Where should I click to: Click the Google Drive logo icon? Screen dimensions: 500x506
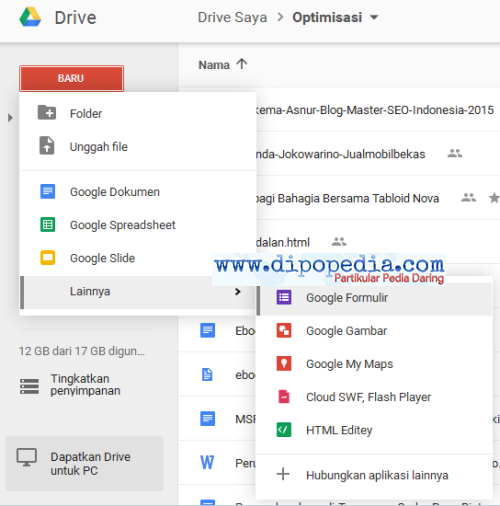[x=30, y=17]
